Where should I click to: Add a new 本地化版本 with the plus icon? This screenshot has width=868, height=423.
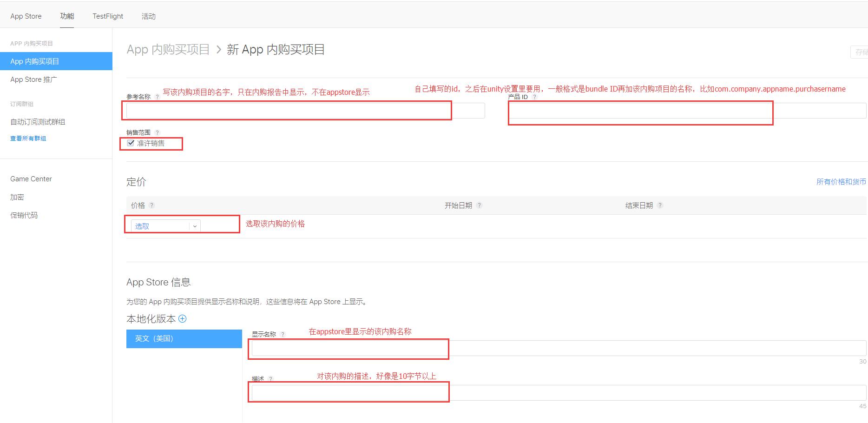pos(183,319)
